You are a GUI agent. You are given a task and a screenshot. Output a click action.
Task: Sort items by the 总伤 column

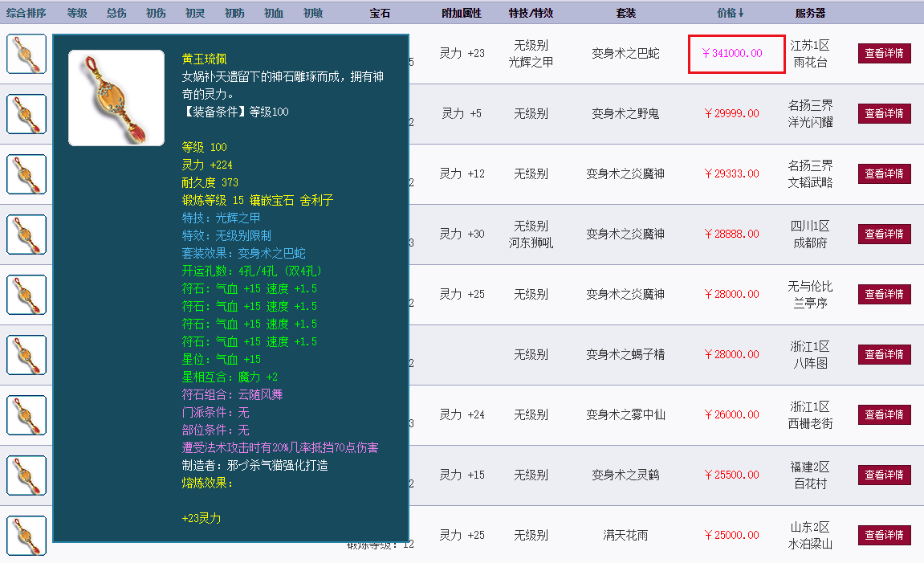pyautogui.click(x=116, y=13)
